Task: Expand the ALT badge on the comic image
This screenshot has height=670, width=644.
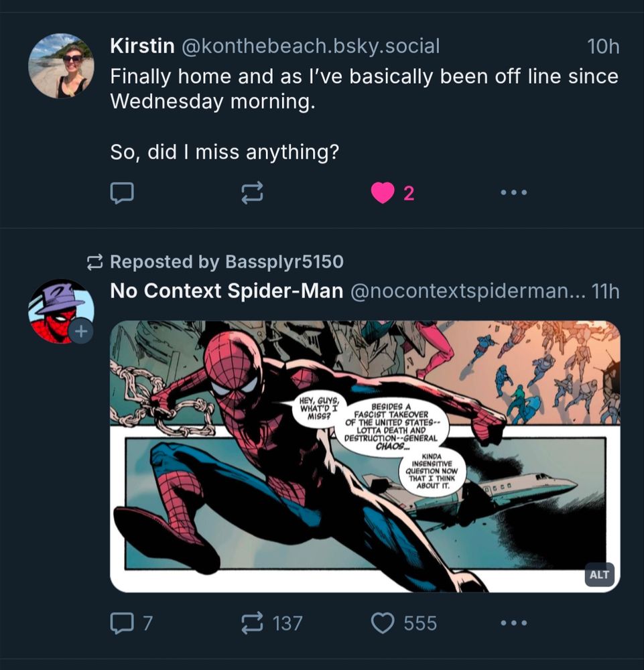Action: (x=600, y=574)
